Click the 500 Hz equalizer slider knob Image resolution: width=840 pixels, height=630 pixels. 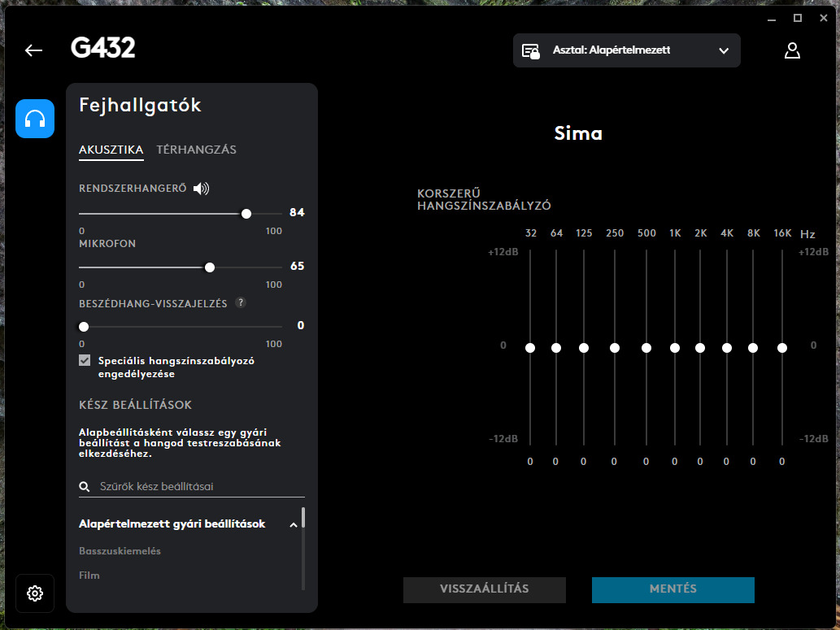(x=646, y=348)
